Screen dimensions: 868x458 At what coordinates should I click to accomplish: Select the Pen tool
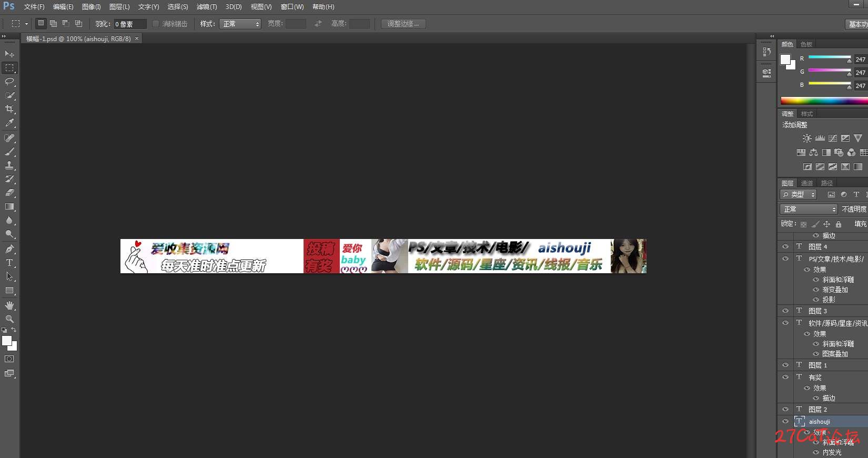coord(9,249)
